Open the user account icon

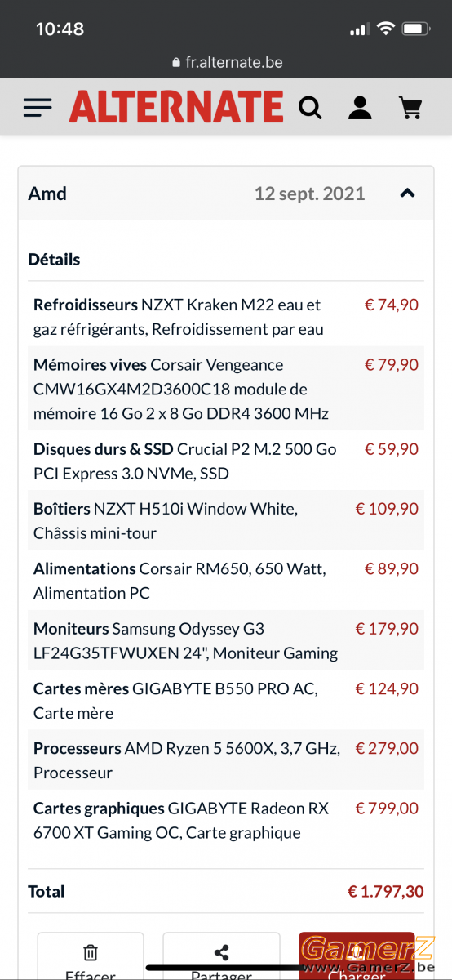360,107
